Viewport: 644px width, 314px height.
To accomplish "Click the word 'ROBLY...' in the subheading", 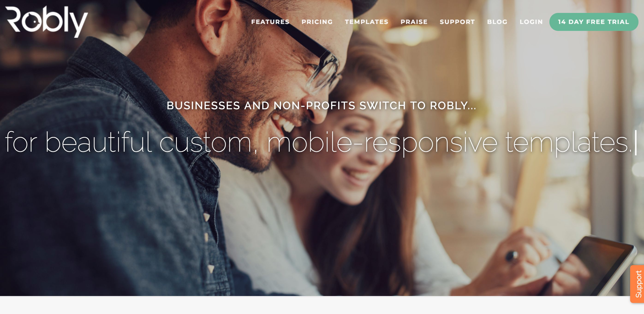I will 453,105.
